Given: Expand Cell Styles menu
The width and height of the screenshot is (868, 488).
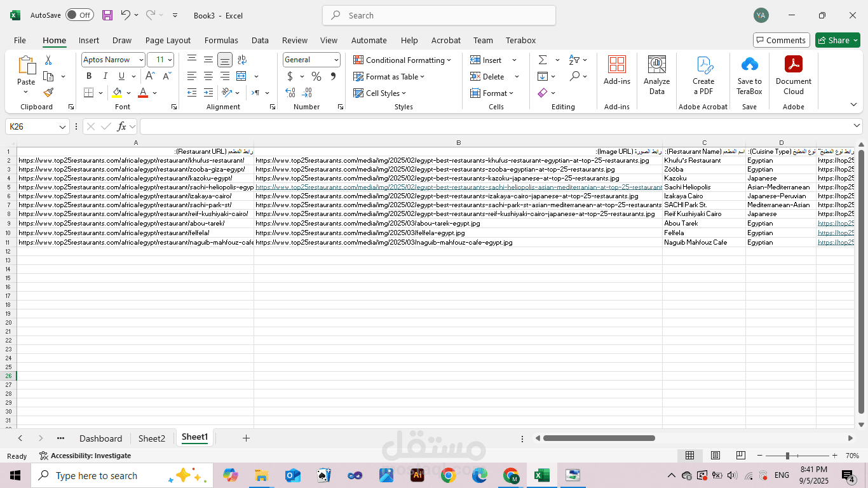Looking at the screenshot, I should point(380,93).
